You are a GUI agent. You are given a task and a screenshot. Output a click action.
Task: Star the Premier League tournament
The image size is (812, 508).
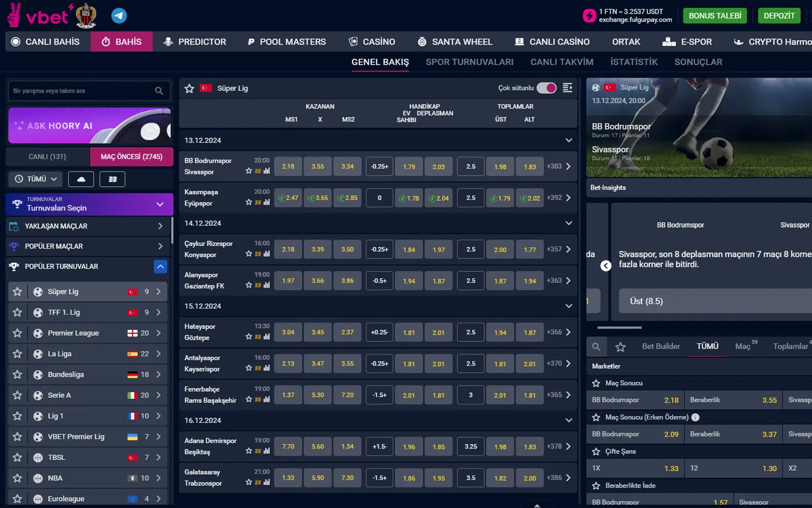point(17,333)
